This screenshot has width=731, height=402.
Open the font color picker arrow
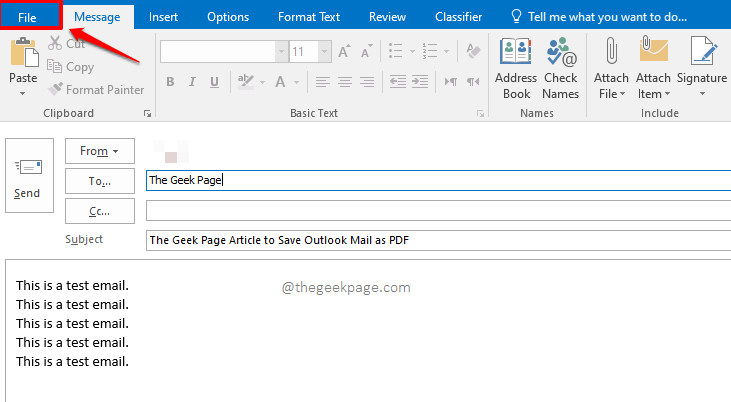click(x=296, y=82)
